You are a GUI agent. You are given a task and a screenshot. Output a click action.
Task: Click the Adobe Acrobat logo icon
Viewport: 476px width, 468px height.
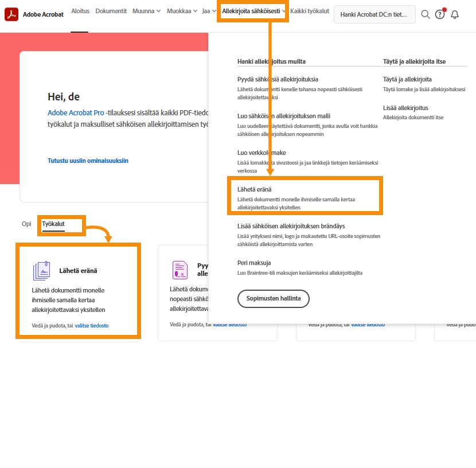[11, 14]
